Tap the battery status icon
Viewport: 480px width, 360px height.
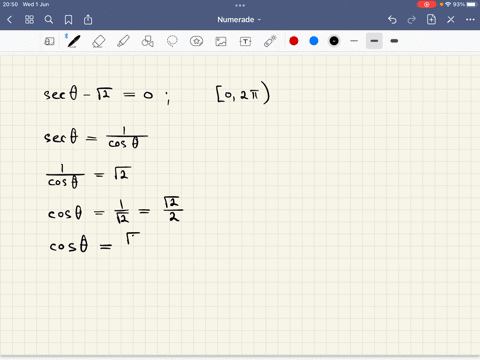coord(471,4)
